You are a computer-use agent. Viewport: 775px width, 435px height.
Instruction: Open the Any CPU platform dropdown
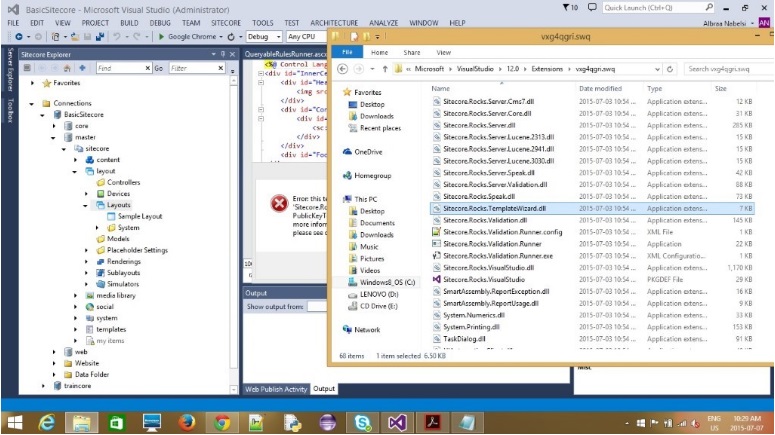305,37
